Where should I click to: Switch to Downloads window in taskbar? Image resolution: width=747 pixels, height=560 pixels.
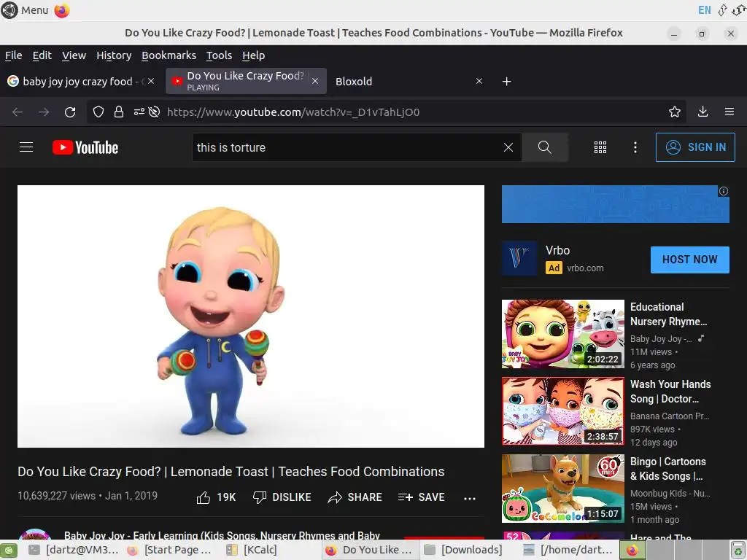pyautogui.click(x=463, y=550)
